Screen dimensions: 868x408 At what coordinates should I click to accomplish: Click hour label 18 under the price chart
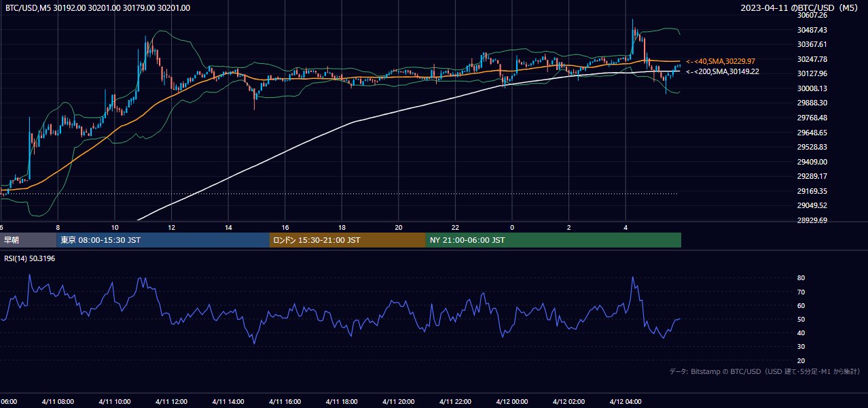pos(342,228)
